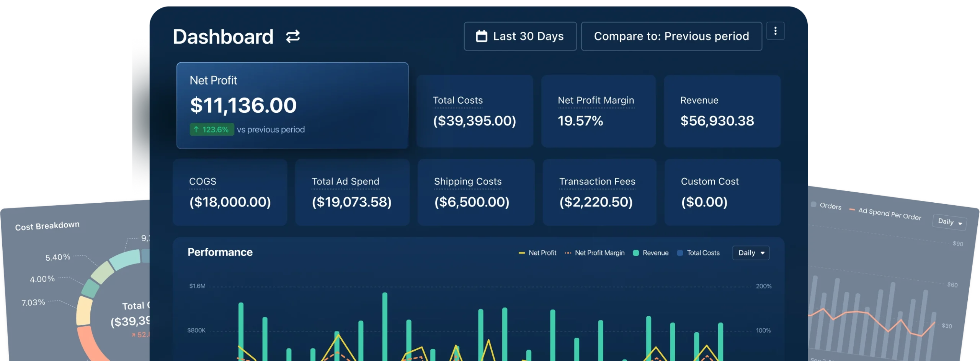
Task: Click the ($6,500.00) shipping costs value
Action: coord(472,202)
